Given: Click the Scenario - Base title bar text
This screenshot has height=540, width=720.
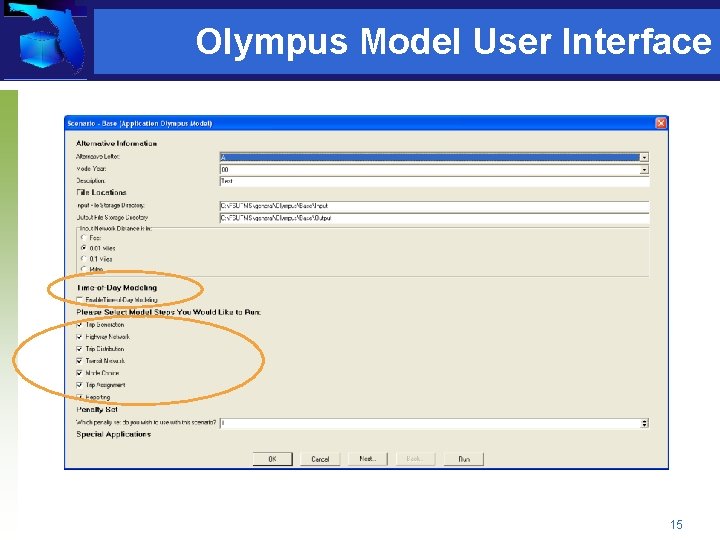Looking at the screenshot, I should click(140, 124).
